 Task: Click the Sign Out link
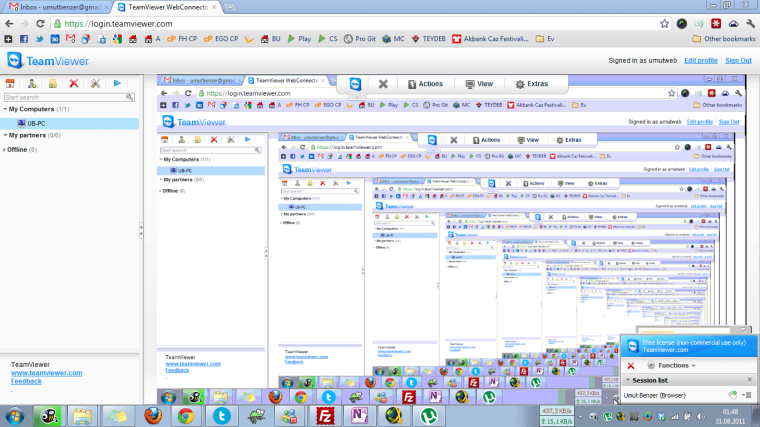tap(738, 60)
